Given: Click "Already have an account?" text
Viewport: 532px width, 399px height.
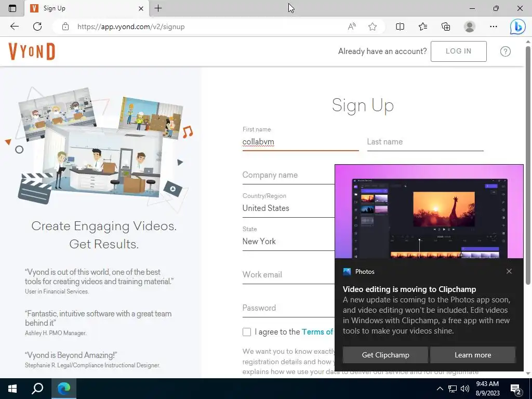Looking at the screenshot, I should pos(382,51).
